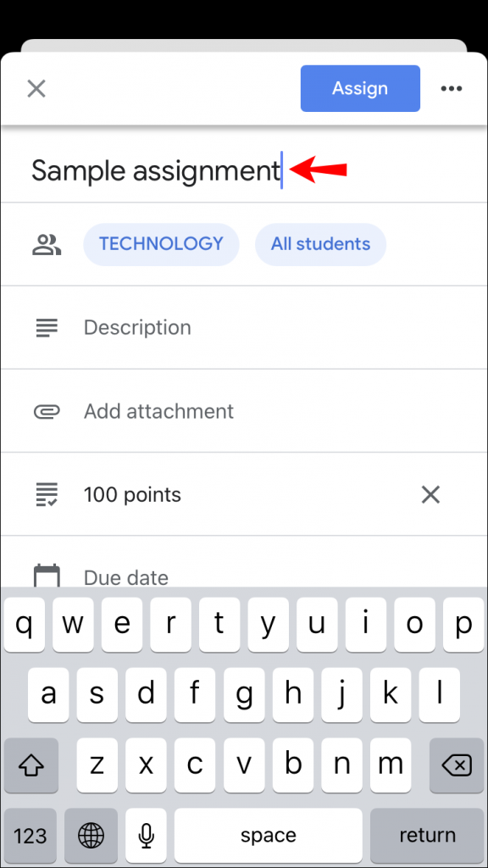This screenshot has width=488, height=868.
Task: Activate the keyboard microphone dictation icon
Action: [x=146, y=836]
